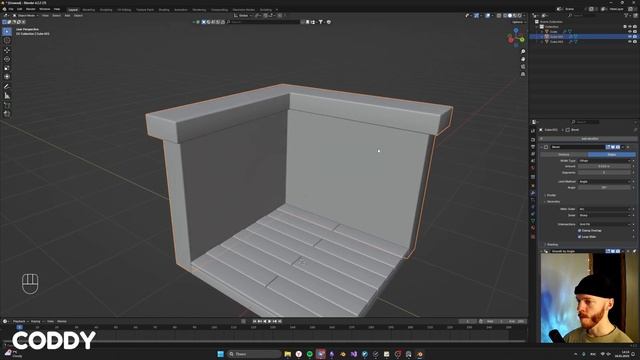Adjust the bevel Amount slider field
The image size is (640, 360).
(604, 167)
